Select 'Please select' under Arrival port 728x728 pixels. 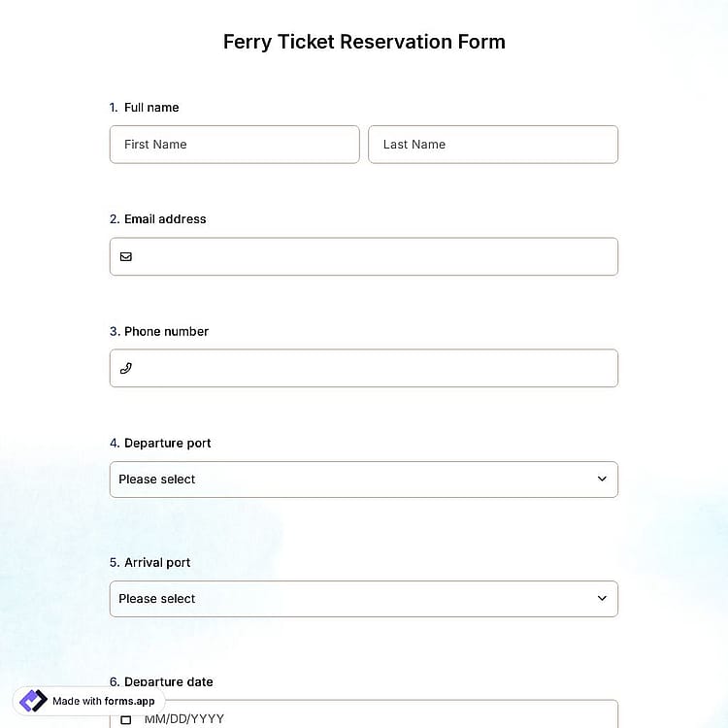[157, 599]
